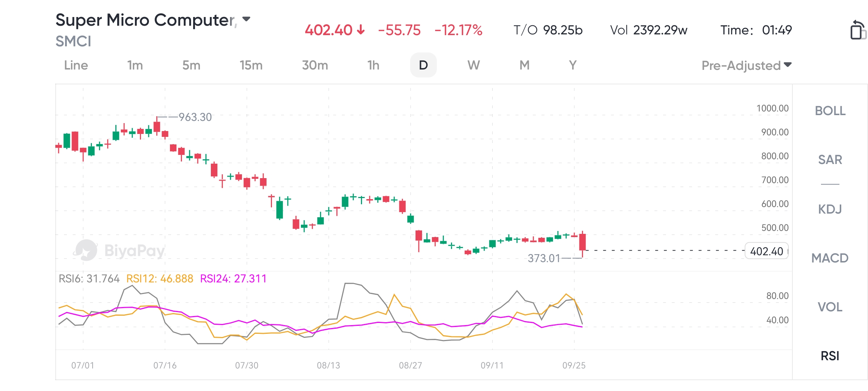The height and width of the screenshot is (391, 868).
Task: Switch to the M monthly tab
Action: point(524,65)
